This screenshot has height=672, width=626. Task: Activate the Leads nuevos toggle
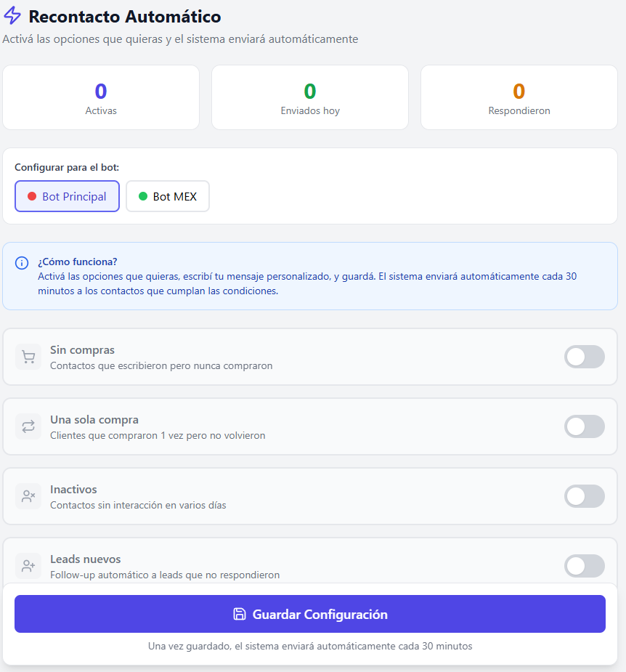pyautogui.click(x=585, y=566)
